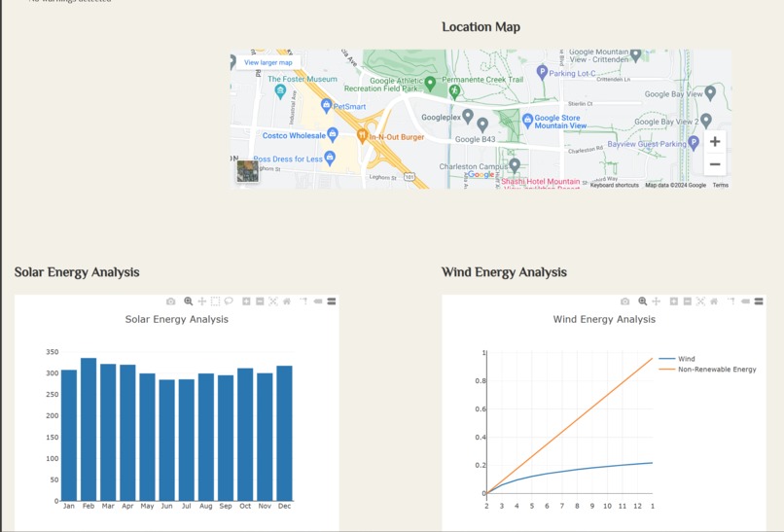The width and height of the screenshot is (784, 532).
Task: Click Google Bay View 2 pin
Action: [x=706, y=121]
